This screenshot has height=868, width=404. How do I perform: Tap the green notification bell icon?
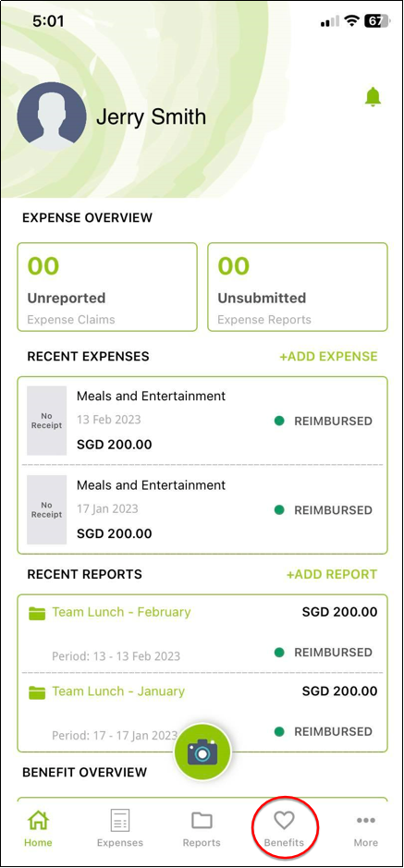tap(373, 97)
